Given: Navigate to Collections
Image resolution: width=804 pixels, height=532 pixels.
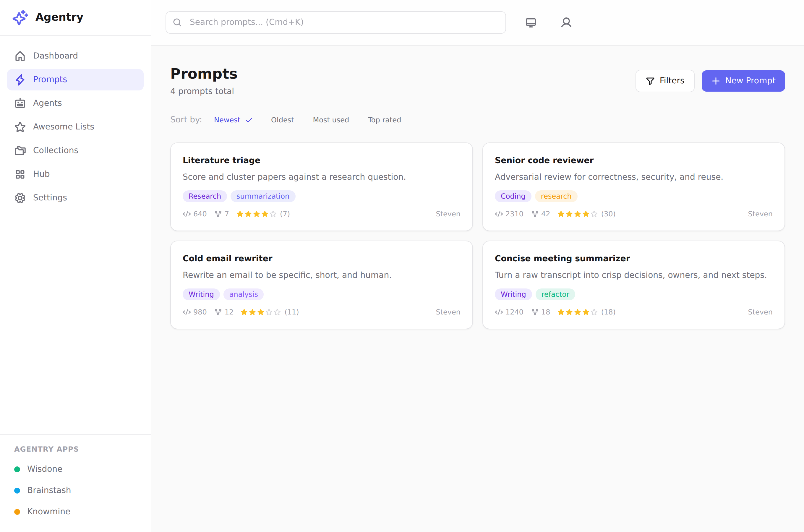Looking at the screenshot, I should coord(75,150).
